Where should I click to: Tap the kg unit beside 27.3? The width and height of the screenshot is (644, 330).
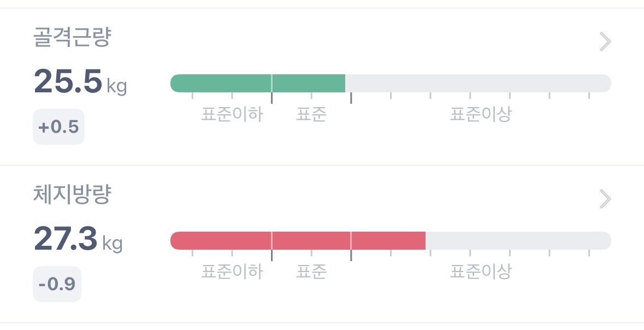(112, 243)
